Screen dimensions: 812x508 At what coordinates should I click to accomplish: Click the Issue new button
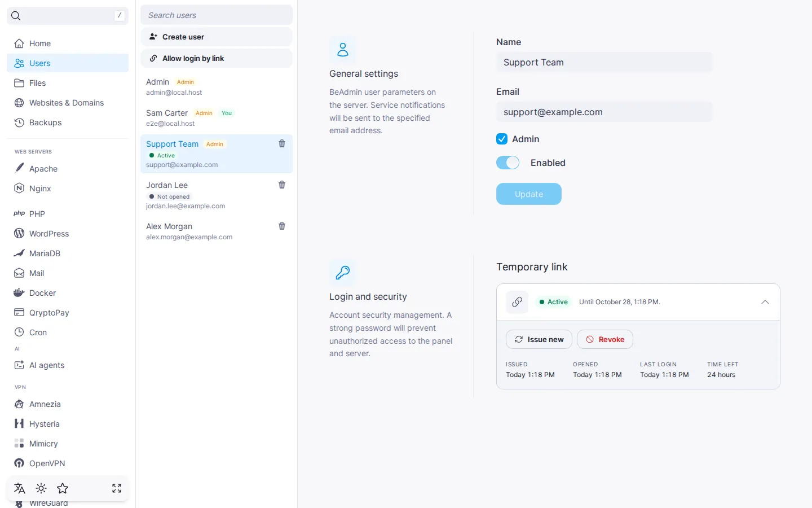point(539,339)
